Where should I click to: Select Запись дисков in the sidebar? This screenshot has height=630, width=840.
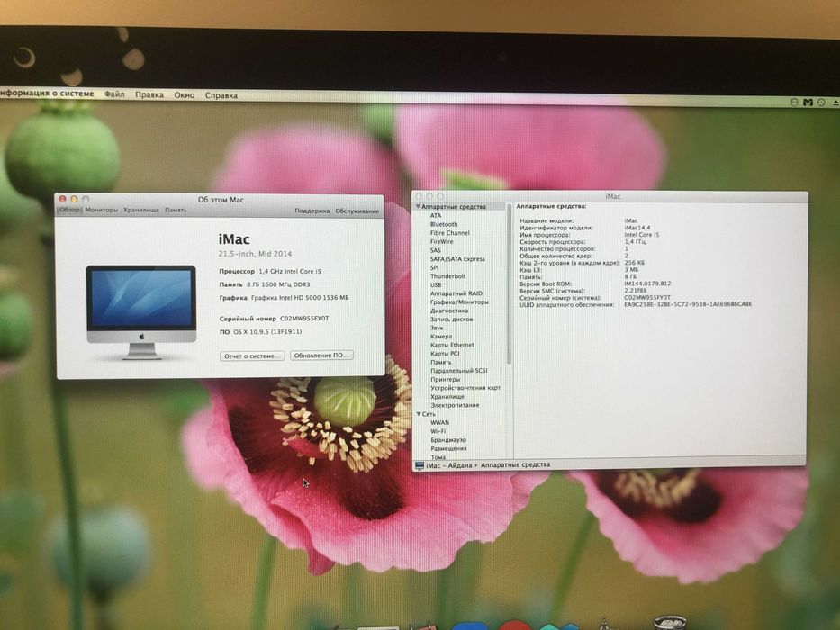(x=451, y=319)
